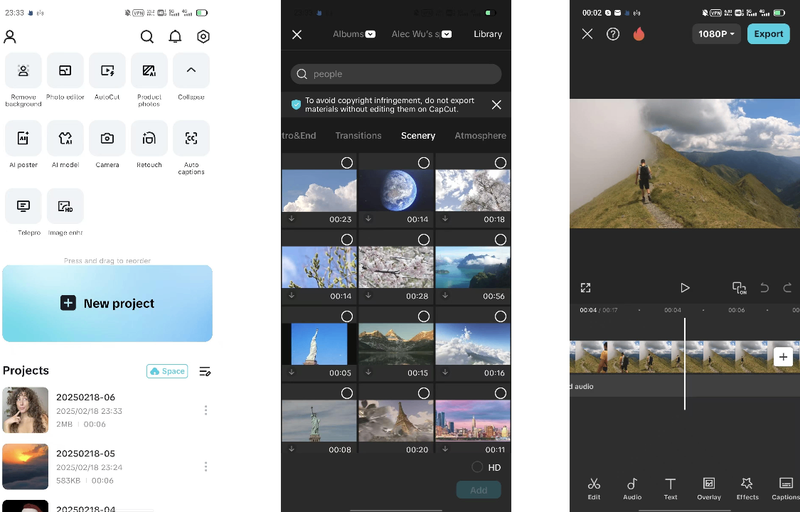Open project 20250218-06 thumbnail
Screen dimensions: 800x512
(x=26, y=410)
